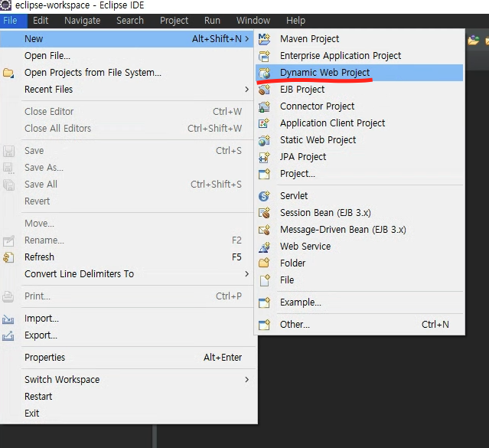Click the Eclipse logo in title bar
This screenshot has height=448, width=489.
(5, 5)
